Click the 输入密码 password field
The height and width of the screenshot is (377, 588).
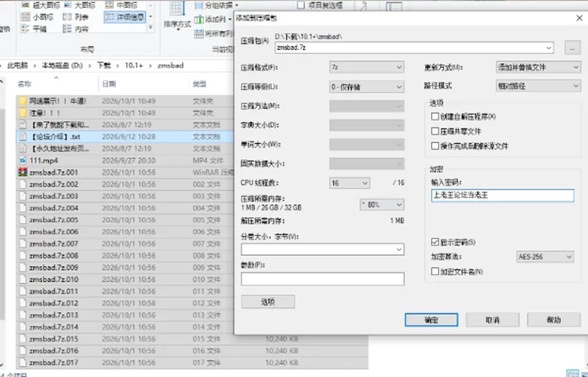[502, 195]
